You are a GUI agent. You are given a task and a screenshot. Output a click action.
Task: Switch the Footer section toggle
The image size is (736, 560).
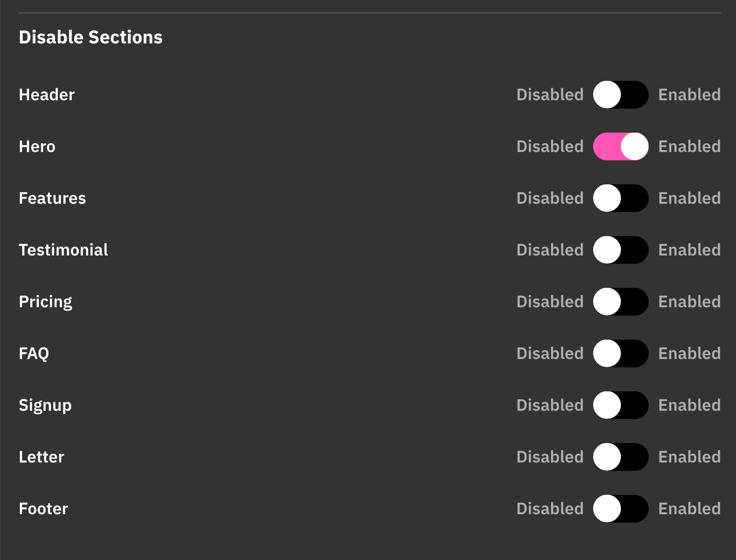click(x=620, y=509)
